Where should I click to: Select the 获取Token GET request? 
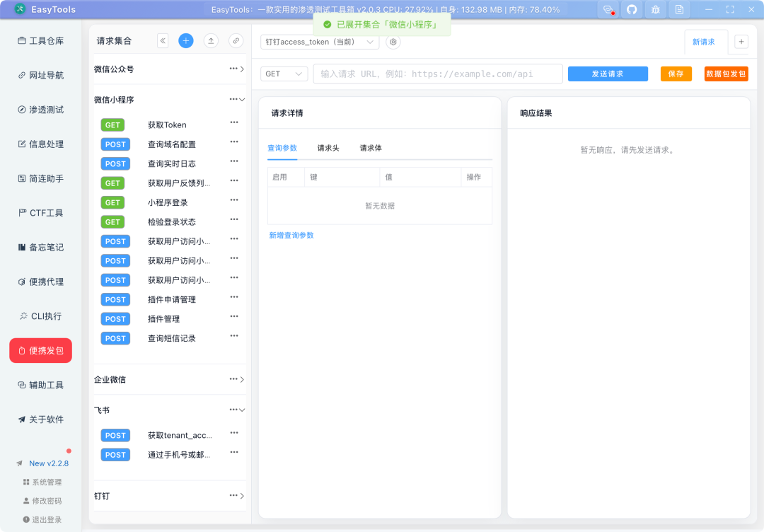click(x=167, y=125)
